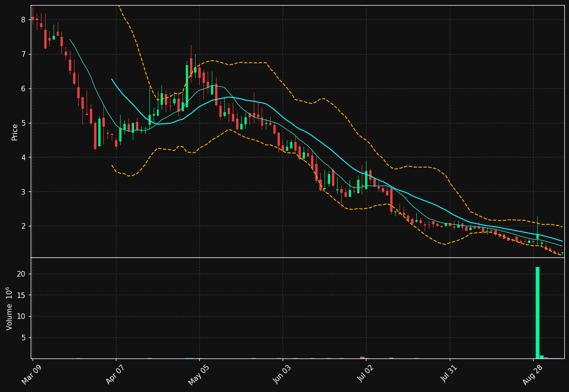Click the May 05 date label
The height and width of the screenshot is (392, 569).
[199, 374]
